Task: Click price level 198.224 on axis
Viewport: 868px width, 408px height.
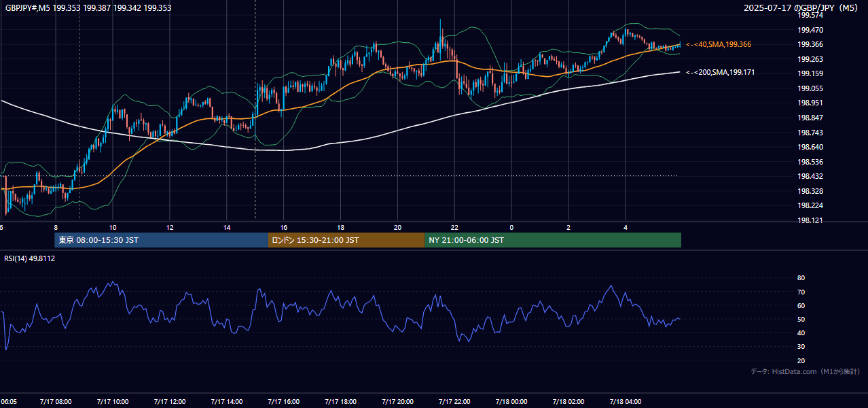Action: [810, 205]
